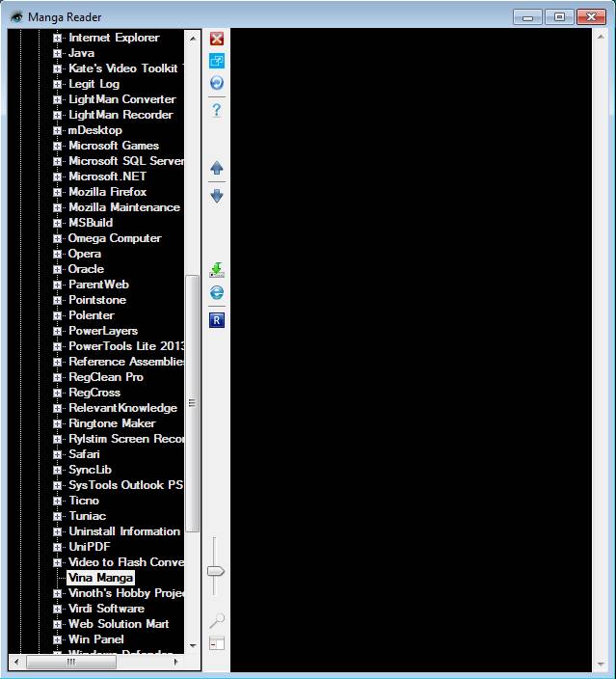Open help with the question mark icon
Screen dimensions: 616x679
click(x=217, y=110)
